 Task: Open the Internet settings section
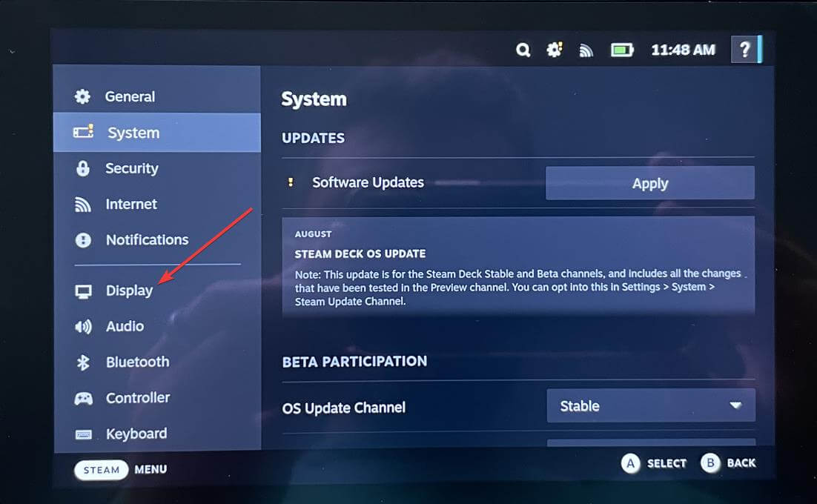pos(131,204)
